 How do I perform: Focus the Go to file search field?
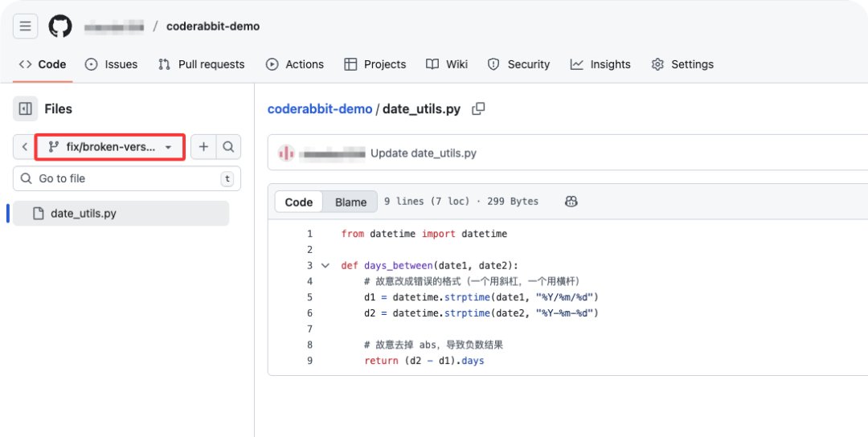point(127,178)
